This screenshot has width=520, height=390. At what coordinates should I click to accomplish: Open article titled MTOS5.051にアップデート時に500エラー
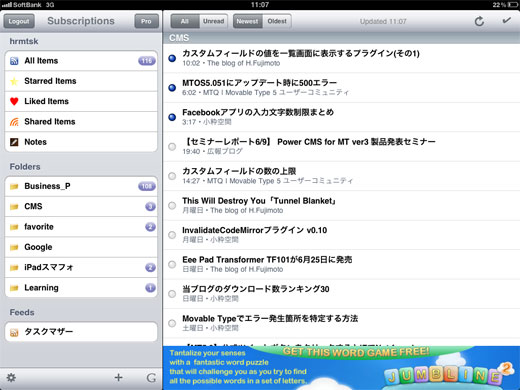coord(341,87)
